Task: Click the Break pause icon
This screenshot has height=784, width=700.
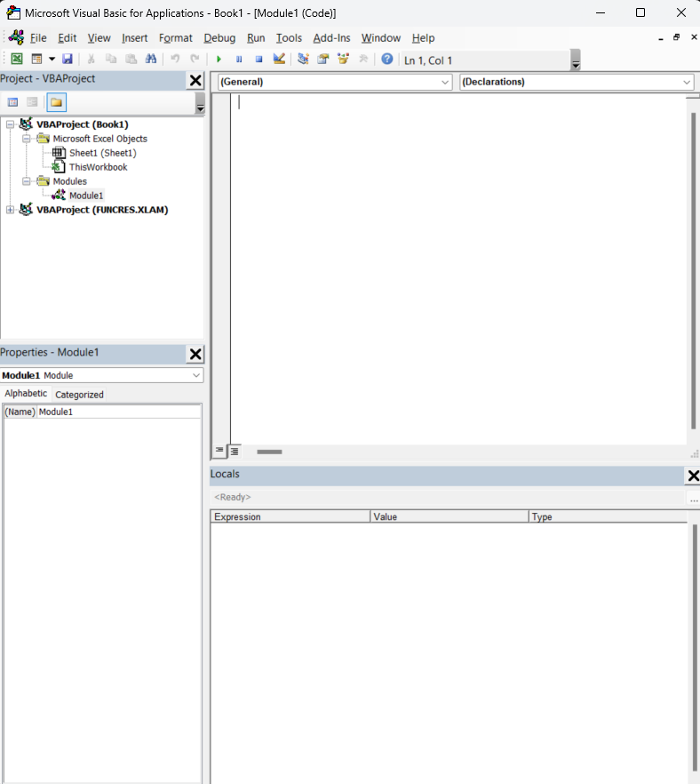Action: (239, 59)
